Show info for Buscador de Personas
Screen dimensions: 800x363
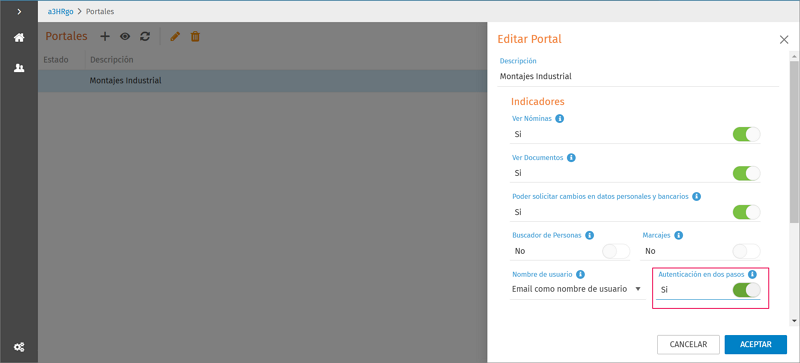pyautogui.click(x=589, y=235)
